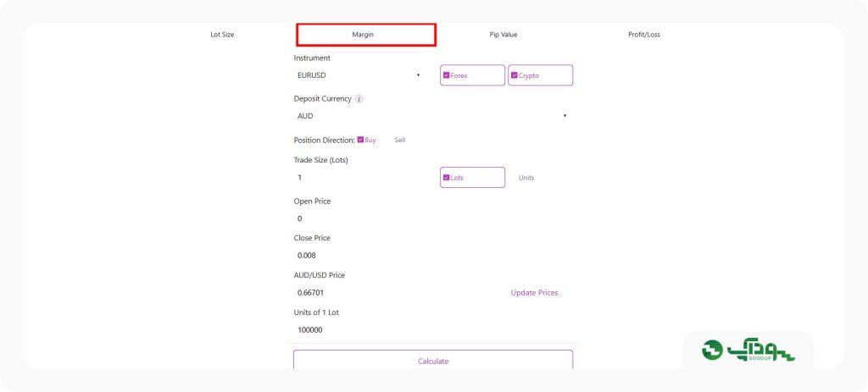Open the Profit/Loss tab
Screen dimensions: 868x392
(644, 34)
